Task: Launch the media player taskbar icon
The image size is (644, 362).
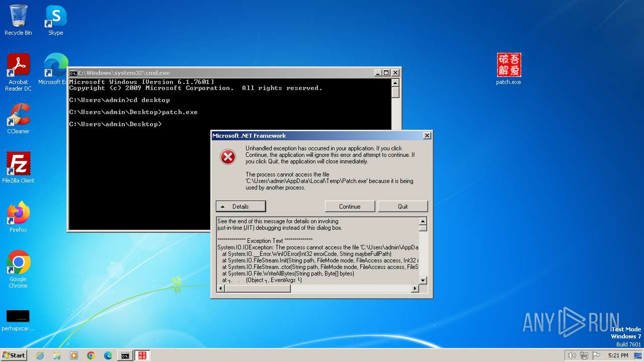Action: click(x=74, y=355)
